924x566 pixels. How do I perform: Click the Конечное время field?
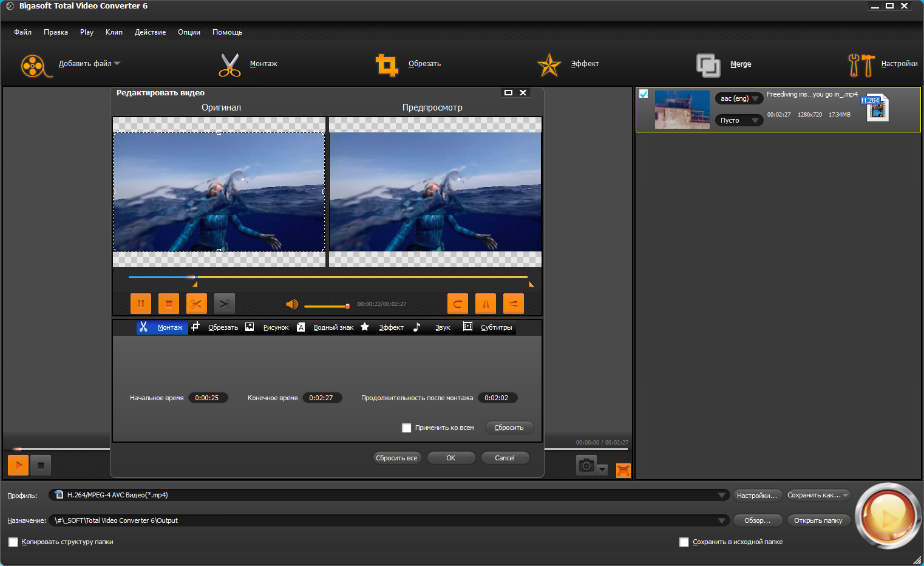click(322, 398)
